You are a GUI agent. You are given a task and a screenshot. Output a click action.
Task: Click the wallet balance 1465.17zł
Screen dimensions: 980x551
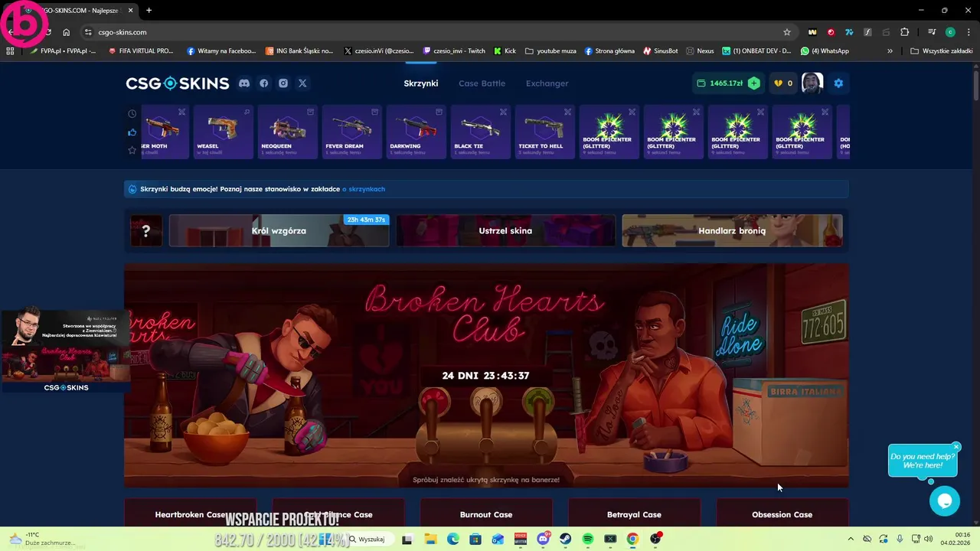click(720, 83)
